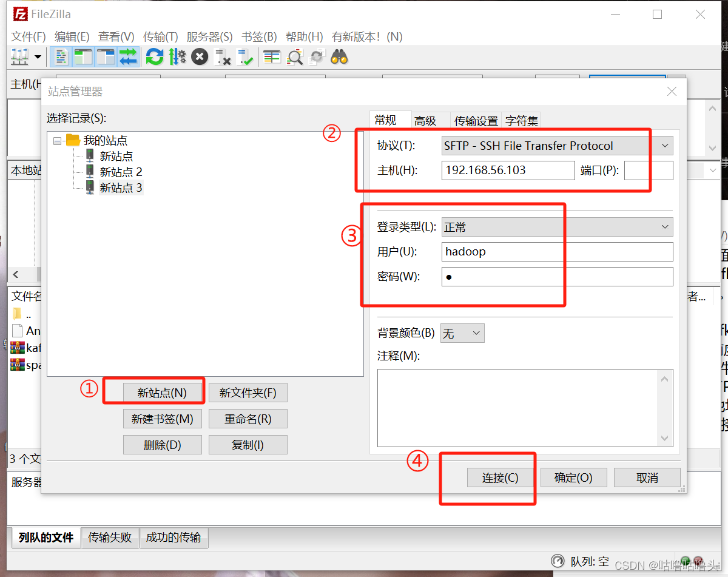Toggle message log display icon
The height and width of the screenshot is (577, 728).
(61, 57)
